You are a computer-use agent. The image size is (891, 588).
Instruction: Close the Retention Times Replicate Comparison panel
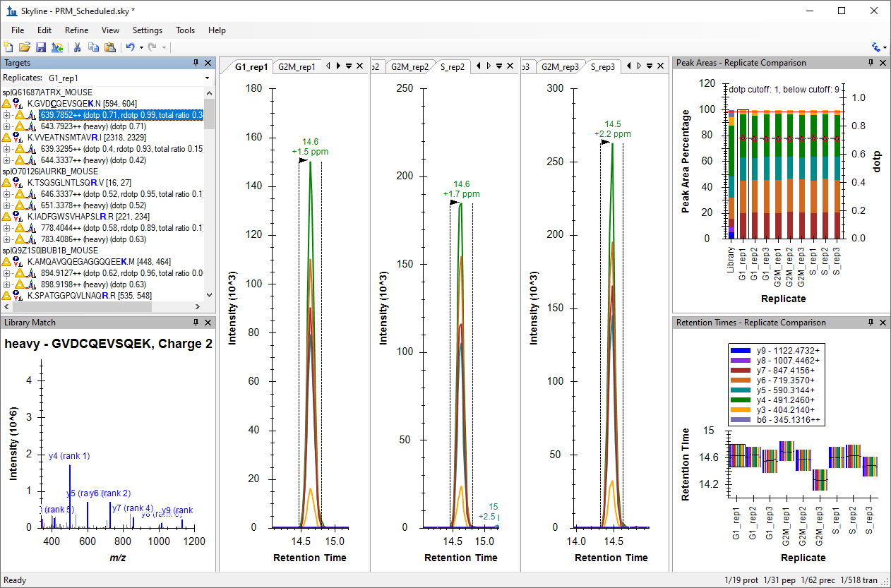881,323
